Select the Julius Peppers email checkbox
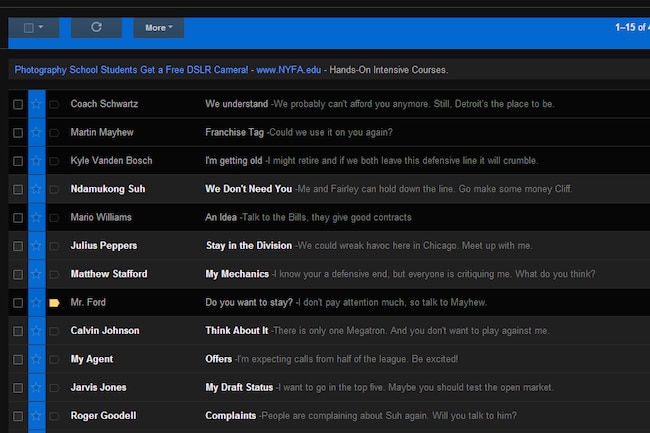 coord(18,246)
